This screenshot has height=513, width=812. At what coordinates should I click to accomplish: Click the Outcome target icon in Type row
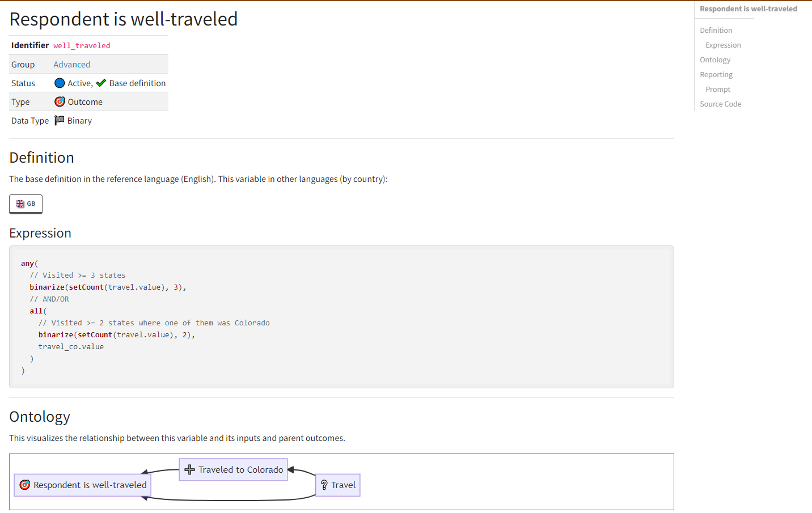point(60,101)
